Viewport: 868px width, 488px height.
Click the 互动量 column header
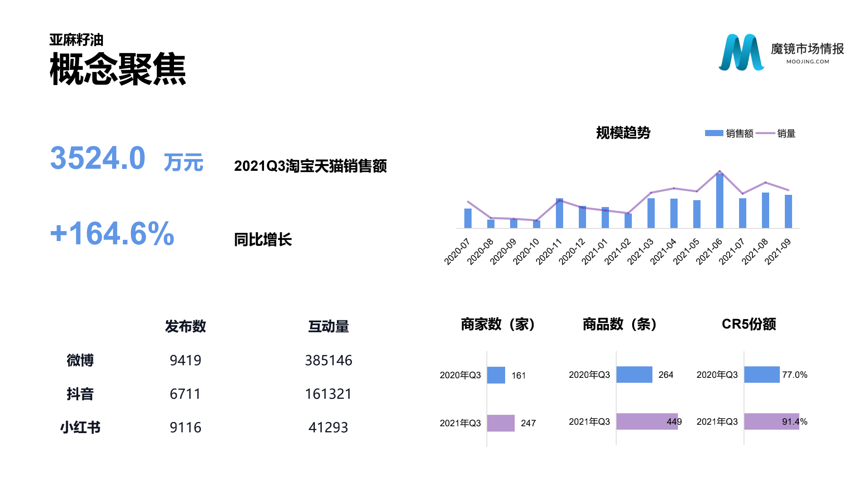[x=328, y=326]
